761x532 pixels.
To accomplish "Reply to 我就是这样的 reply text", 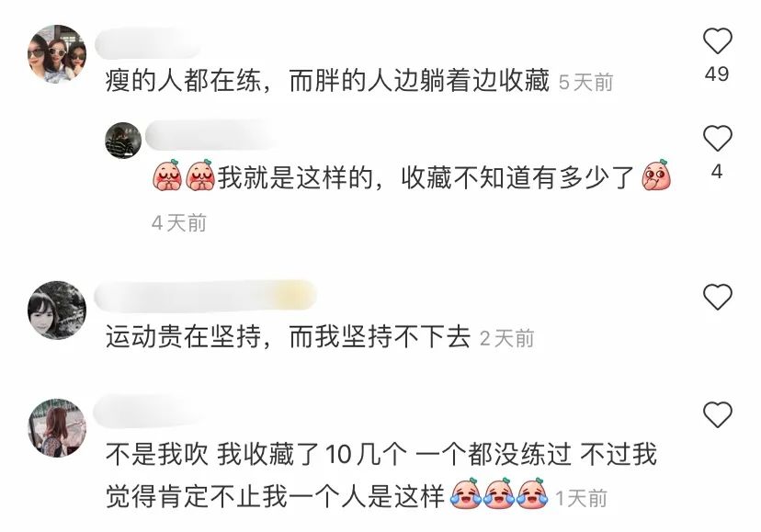I will (413, 176).
